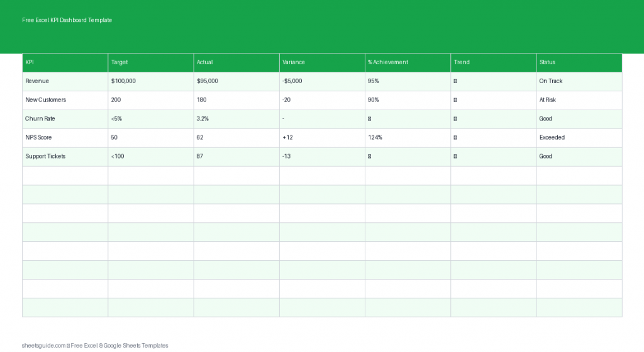Click the Trend icon in the Support Tickets row
Screen dimensions: 644x352
(455, 156)
